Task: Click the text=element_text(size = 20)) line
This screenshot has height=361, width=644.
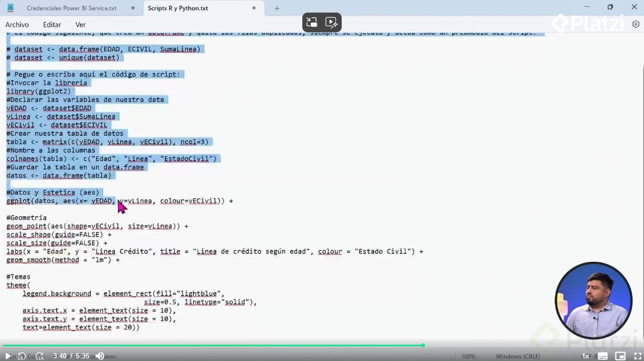Action: (x=81, y=327)
